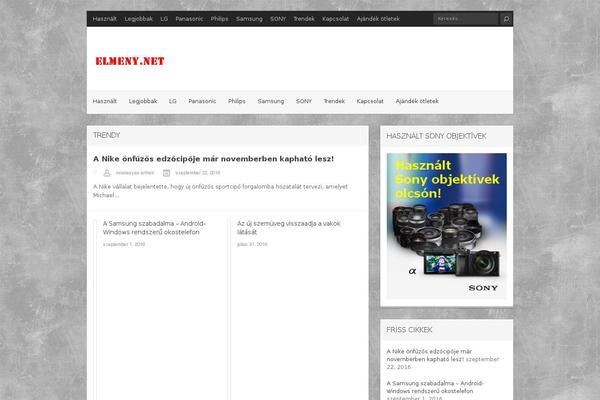Click the Nike article excerpt text
This screenshot has height=400, width=600.
[x=220, y=191]
